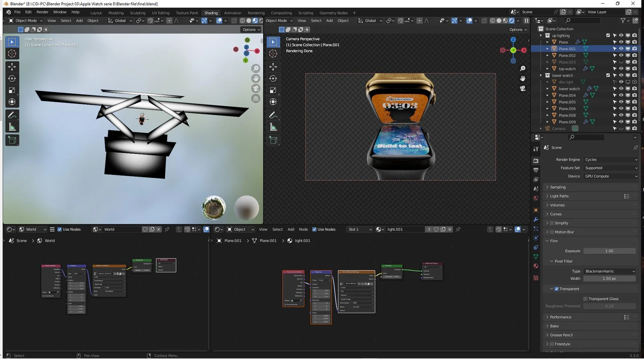644x359 pixels.
Task: Switch perspective/orthographic grid icon in left viewport
Action: click(256, 99)
